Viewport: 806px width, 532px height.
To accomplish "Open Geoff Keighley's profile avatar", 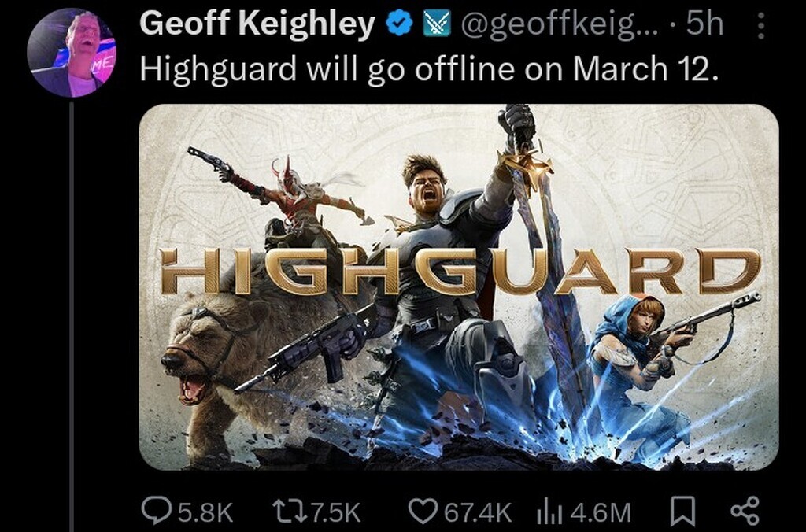I will 72,53.
